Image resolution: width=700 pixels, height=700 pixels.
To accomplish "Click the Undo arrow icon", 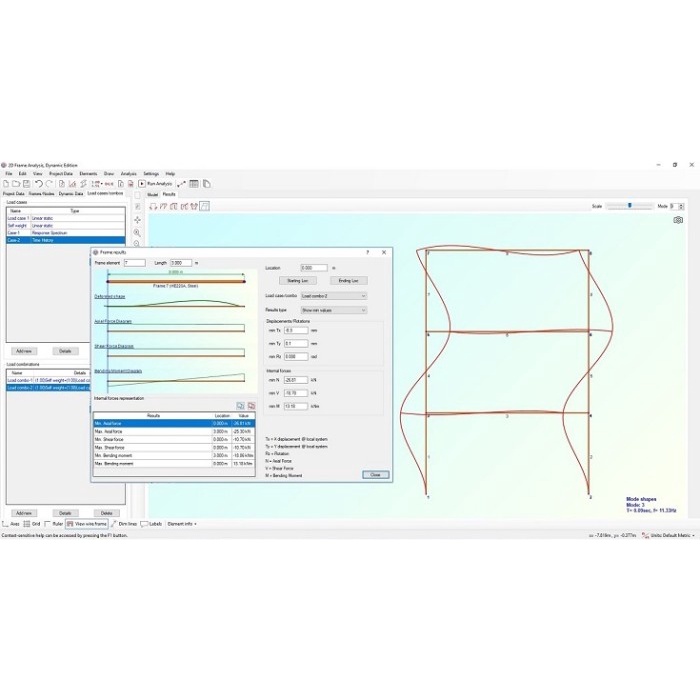I will point(39,184).
